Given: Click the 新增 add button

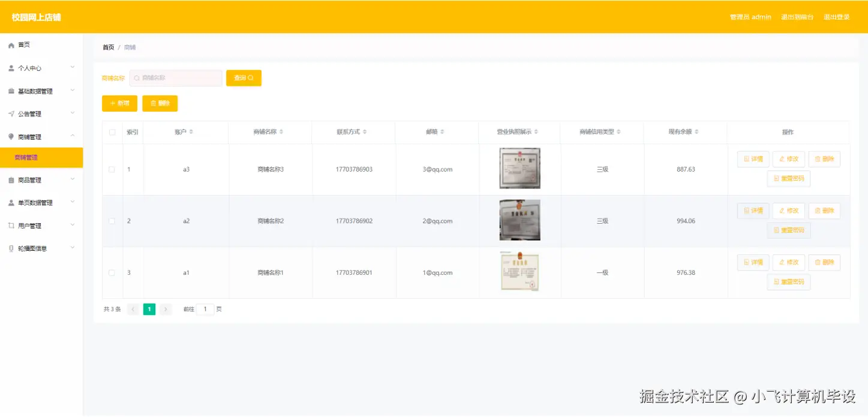Looking at the screenshot, I should [119, 103].
